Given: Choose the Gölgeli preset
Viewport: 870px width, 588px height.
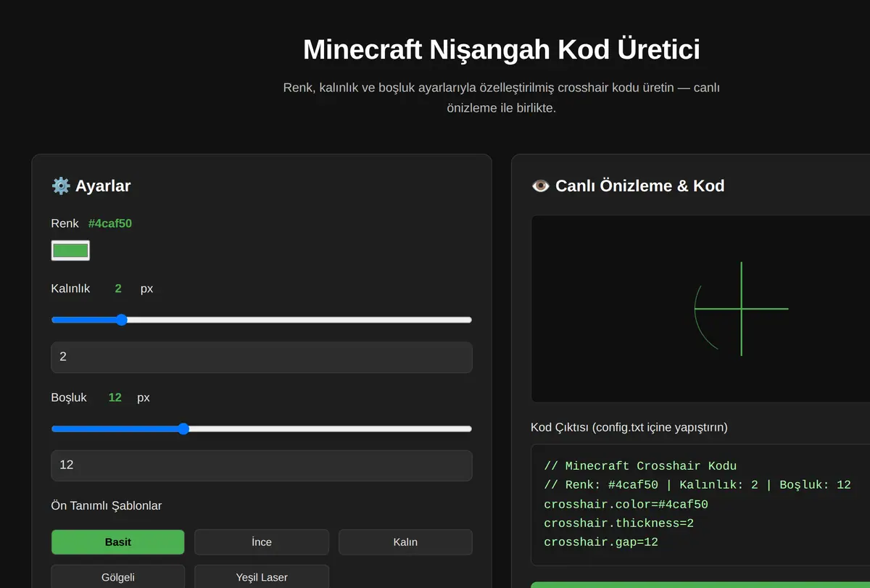Looking at the screenshot, I should click(118, 577).
